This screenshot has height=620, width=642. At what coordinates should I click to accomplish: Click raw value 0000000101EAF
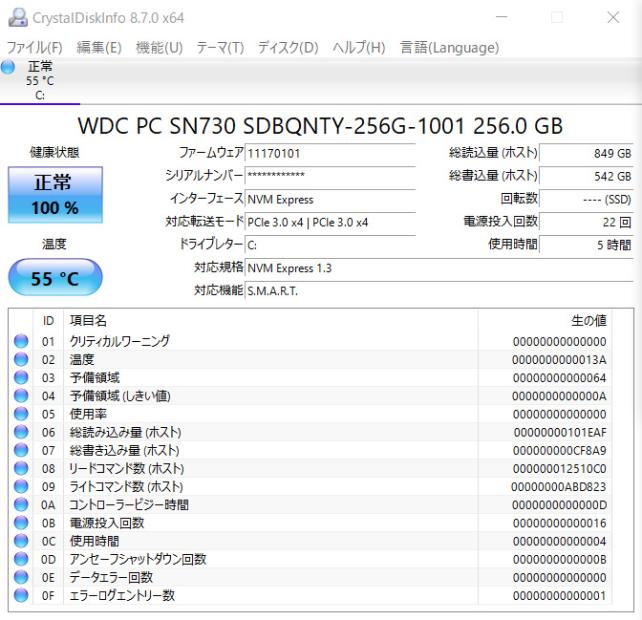point(560,432)
